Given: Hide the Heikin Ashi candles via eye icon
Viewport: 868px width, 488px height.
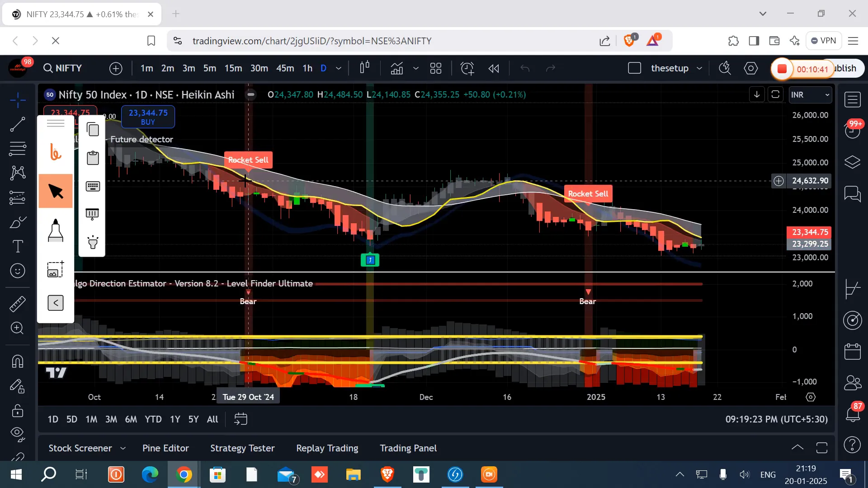Looking at the screenshot, I should (250, 94).
